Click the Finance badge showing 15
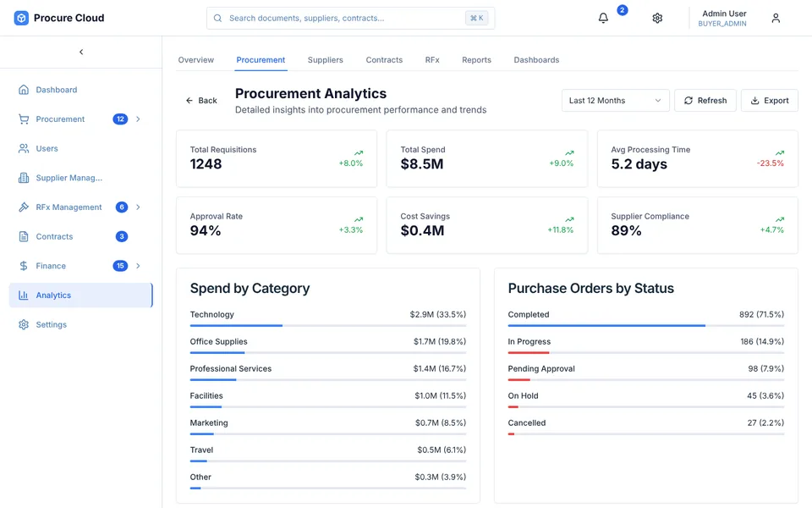Image resolution: width=812 pixels, height=508 pixels. point(120,266)
